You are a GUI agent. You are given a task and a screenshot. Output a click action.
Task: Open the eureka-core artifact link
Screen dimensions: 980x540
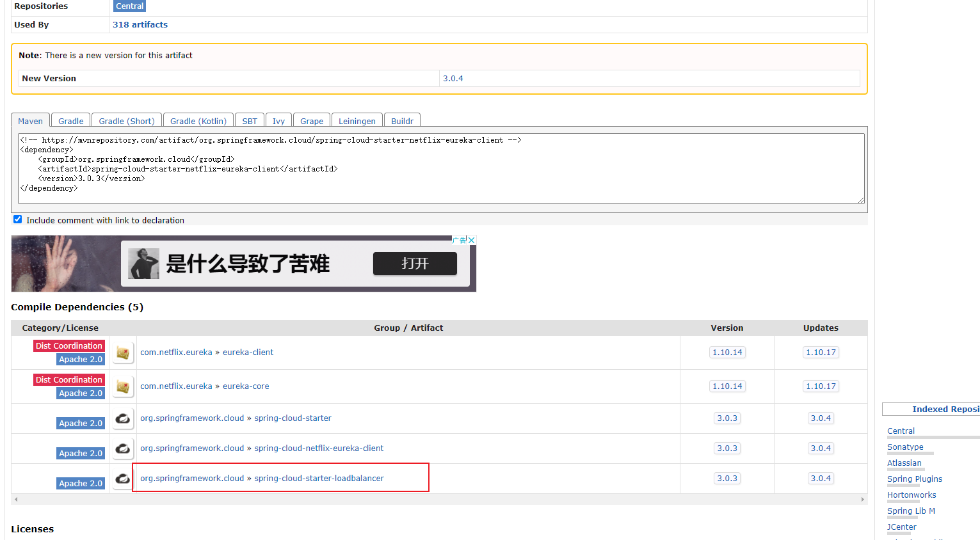pyautogui.click(x=246, y=386)
